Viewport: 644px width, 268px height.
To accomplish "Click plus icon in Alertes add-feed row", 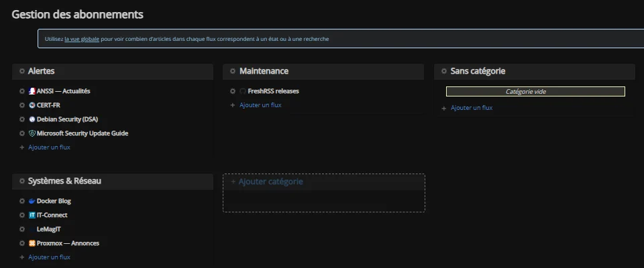I will click(x=22, y=147).
